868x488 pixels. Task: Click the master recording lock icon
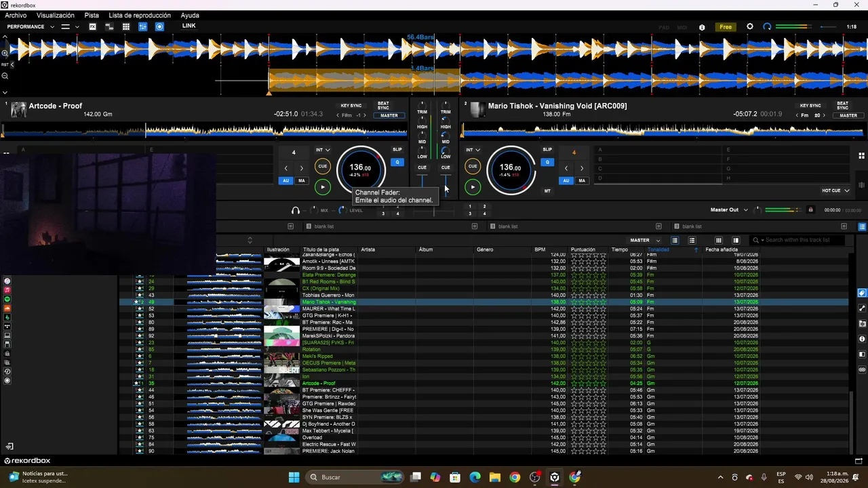click(810, 210)
